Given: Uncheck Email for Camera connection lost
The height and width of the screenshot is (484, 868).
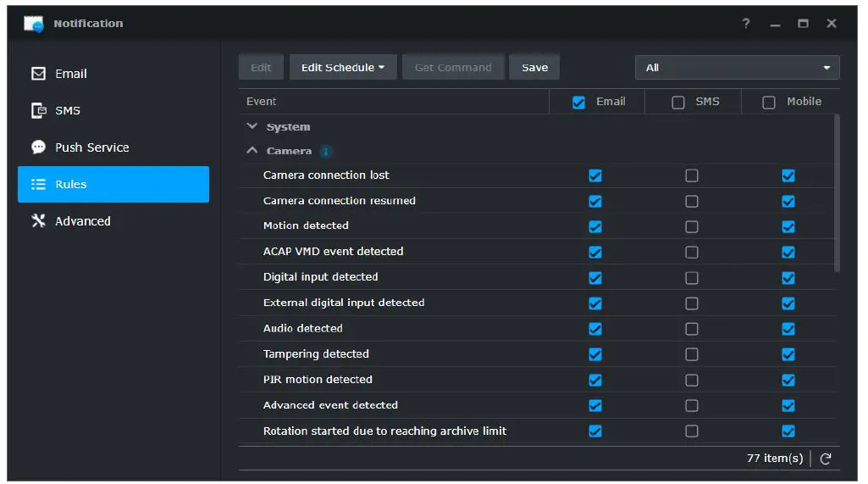Looking at the screenshot, I should pos(595,175).
